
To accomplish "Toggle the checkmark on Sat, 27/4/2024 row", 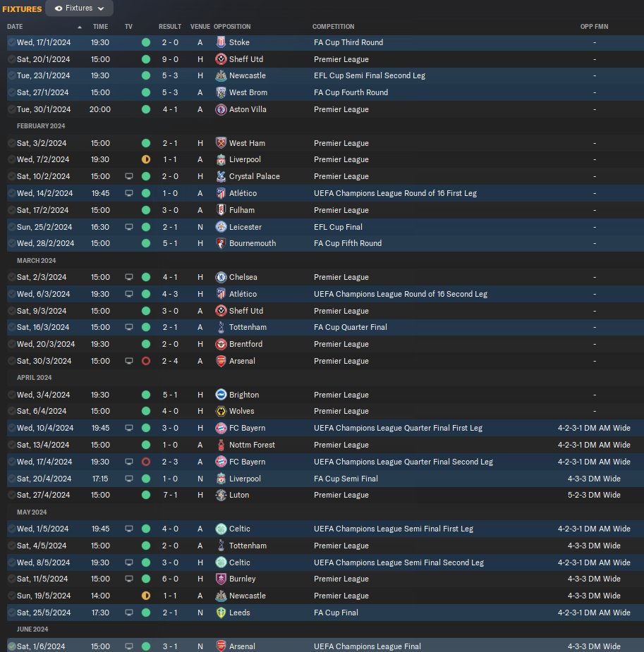I will (12, 495).
